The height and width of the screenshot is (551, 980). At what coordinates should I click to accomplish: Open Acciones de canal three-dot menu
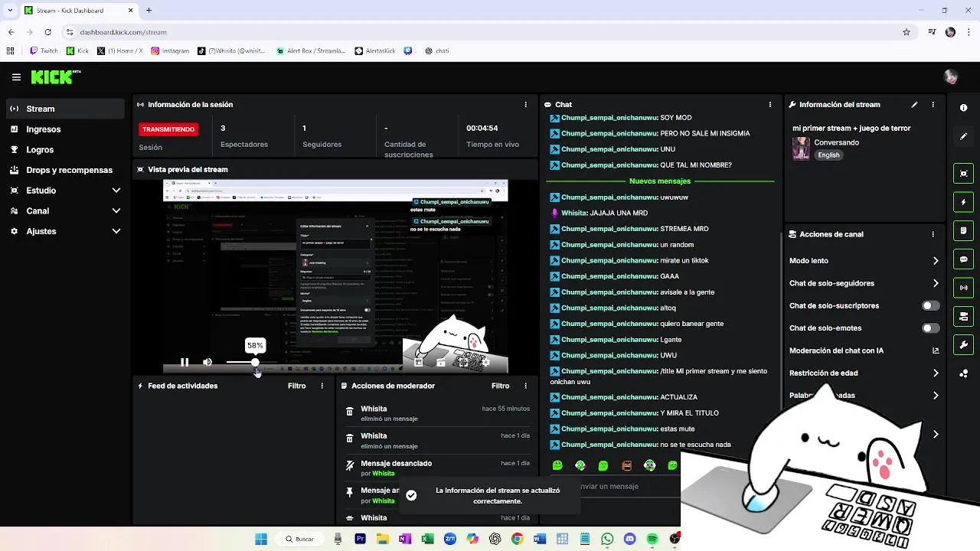[x=933, y=234]
